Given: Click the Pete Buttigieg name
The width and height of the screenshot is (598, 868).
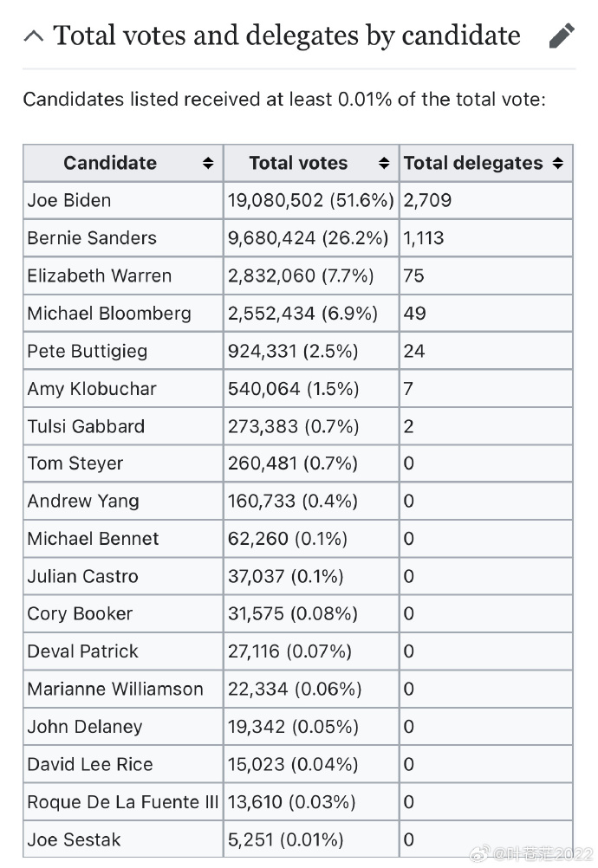Looking at the screenshot, I should coord(88,351).
